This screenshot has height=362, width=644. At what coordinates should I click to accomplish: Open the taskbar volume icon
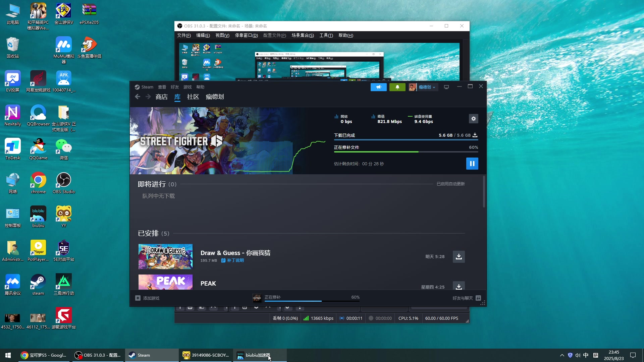coord(578,355)
